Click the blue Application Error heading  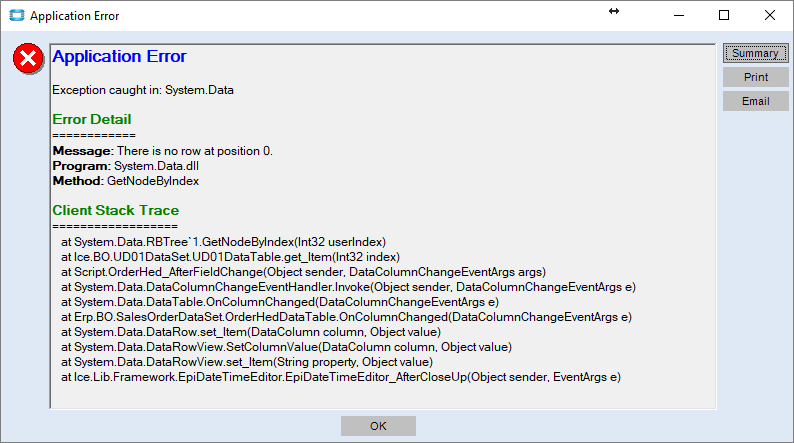120,56
